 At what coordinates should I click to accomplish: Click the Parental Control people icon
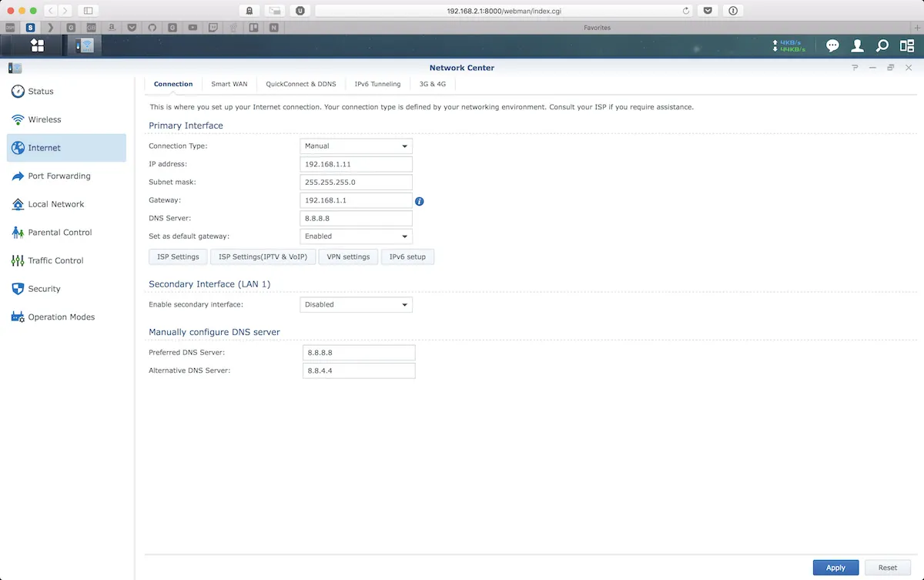pyautogui.click(x=18, y=232)
